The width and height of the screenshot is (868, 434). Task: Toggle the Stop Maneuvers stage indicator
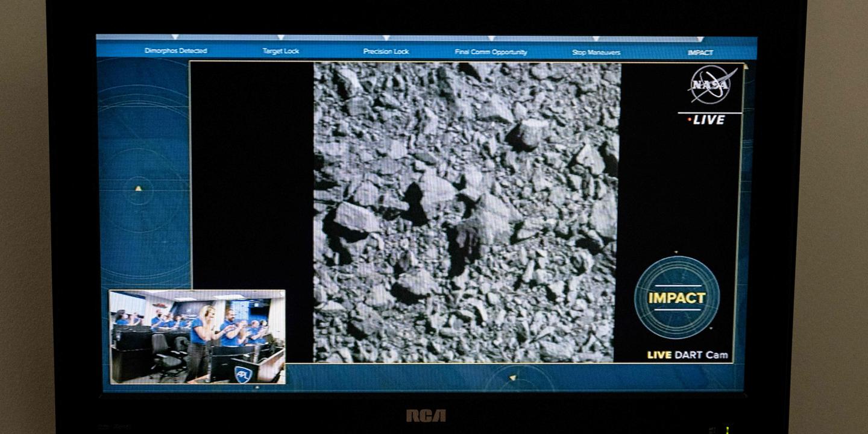click(596, 51)
